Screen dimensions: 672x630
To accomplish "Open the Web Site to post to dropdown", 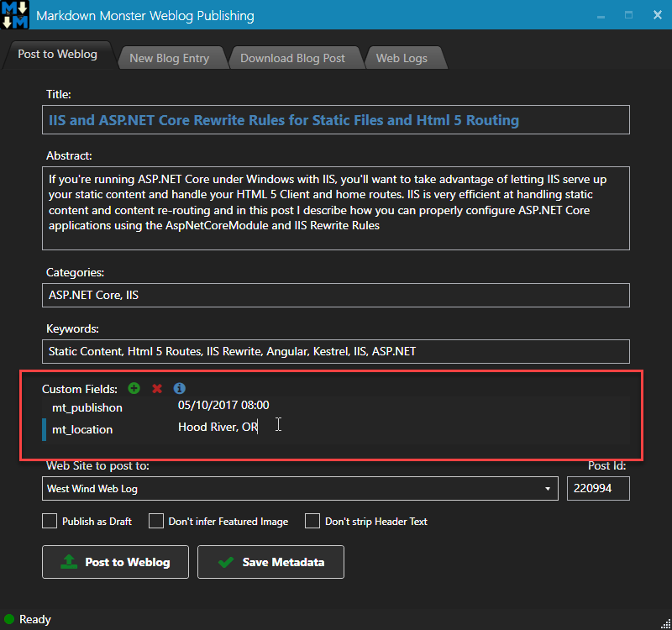I will pos(300,489).
